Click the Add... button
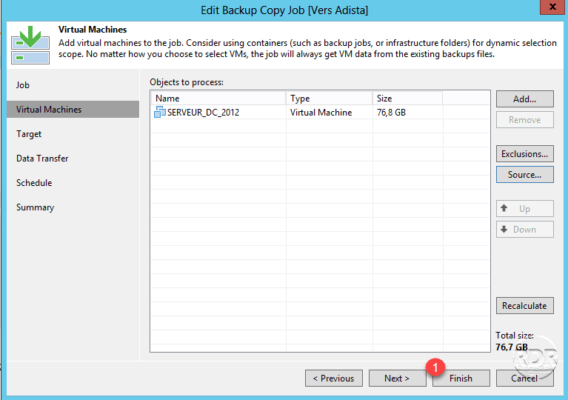 (525, 99)
